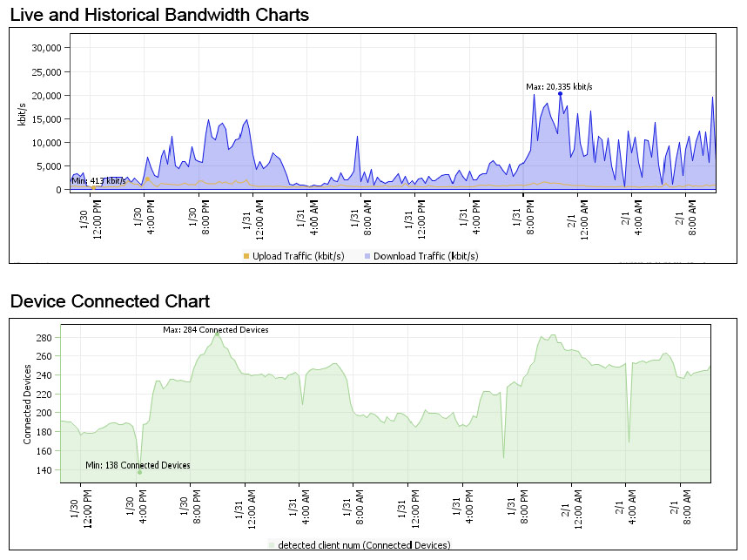Click the 200 label on devices chart

44,413
